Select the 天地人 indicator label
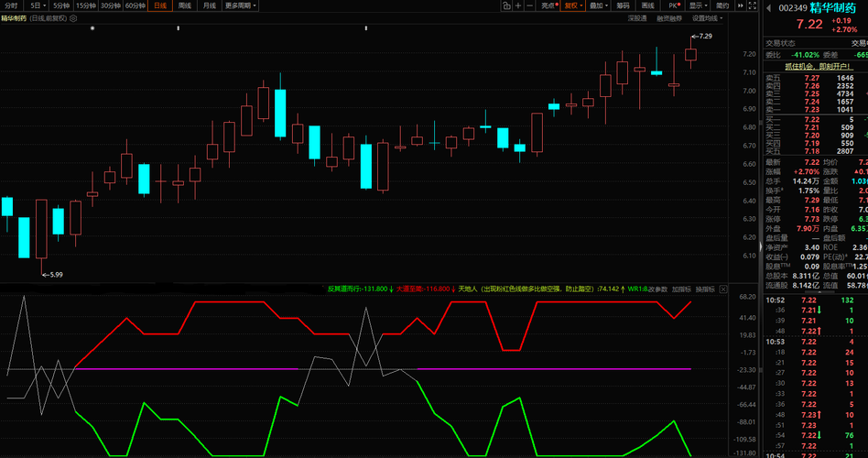 [x=467, y=289]
